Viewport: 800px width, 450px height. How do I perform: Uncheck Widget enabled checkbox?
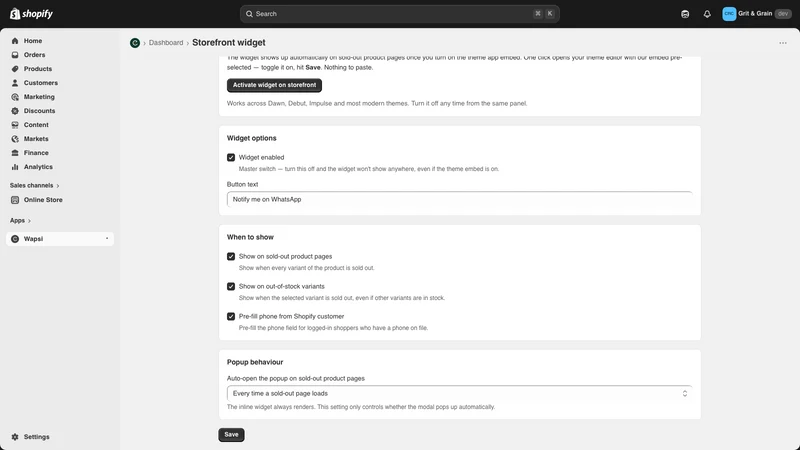(231, 158)
